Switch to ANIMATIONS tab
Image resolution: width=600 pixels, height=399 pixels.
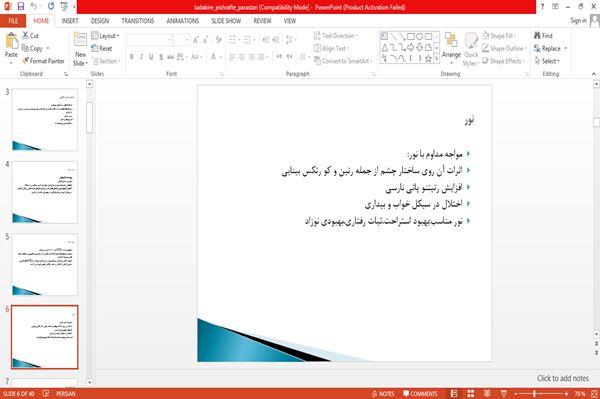(x=183, y=21)
